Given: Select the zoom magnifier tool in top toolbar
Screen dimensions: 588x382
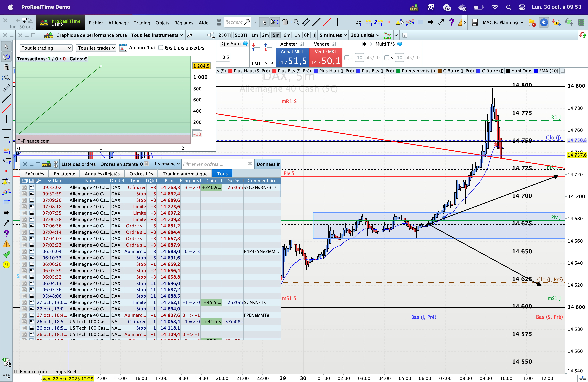Looking at the screenshot, I should [295, 22].
